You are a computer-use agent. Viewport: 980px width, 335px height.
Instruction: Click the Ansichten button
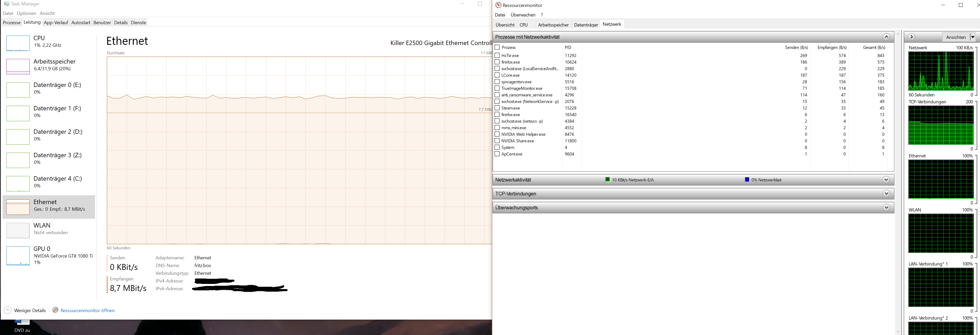(956, 37)
